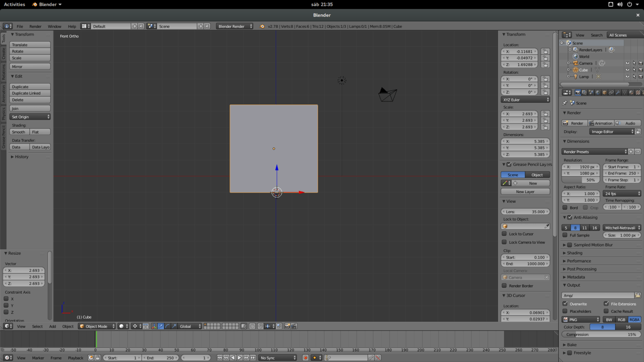
Task: Select the translation manipulator icon in viewport header
Action: click(x=161, y=326)
